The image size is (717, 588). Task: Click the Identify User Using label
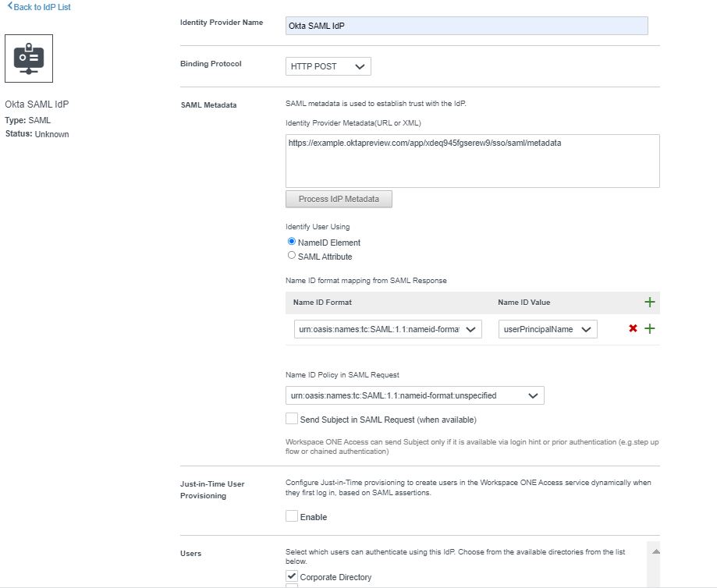click(x=318, y=227)
